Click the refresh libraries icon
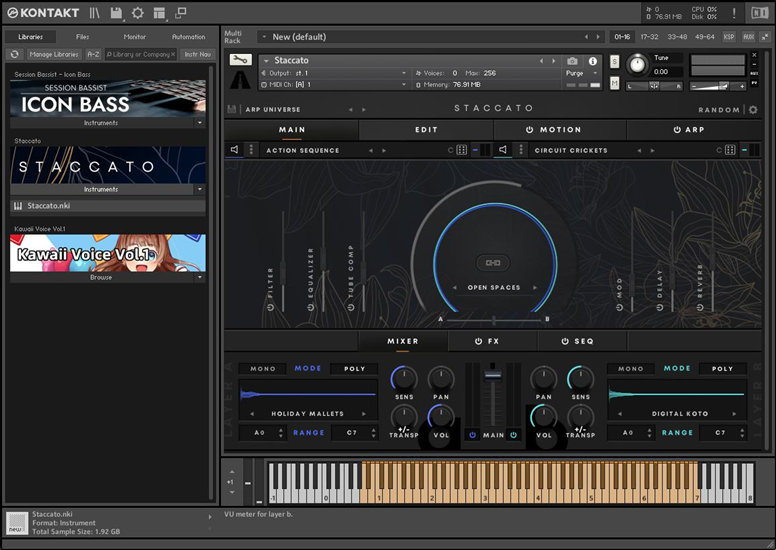776x550 pixels. point(16,54)
